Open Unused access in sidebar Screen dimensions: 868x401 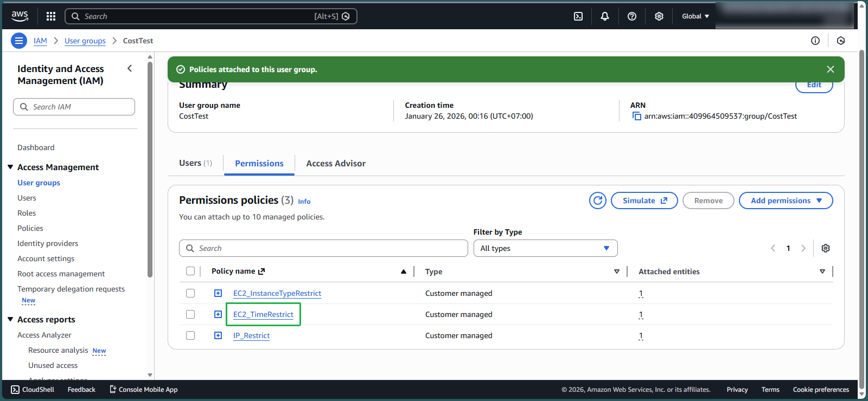point(53,365)
